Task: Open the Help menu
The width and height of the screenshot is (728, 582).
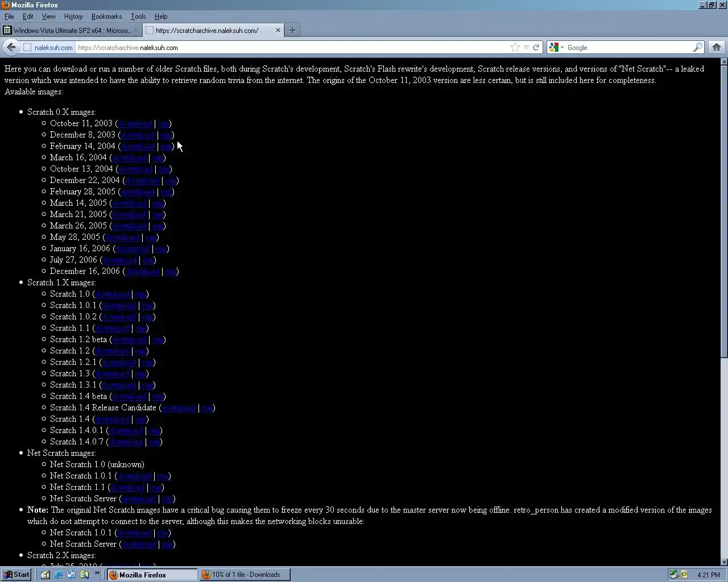Action: (161, 16)
